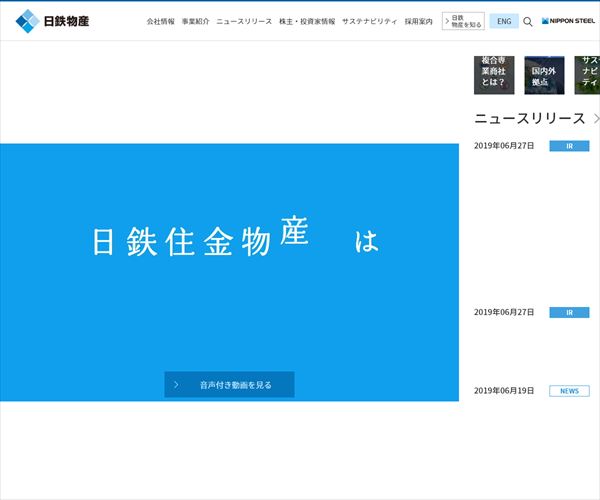Click the ニュースリリース section heading
The width and height of the screenshot is (600, 500).
coord(530,118)
